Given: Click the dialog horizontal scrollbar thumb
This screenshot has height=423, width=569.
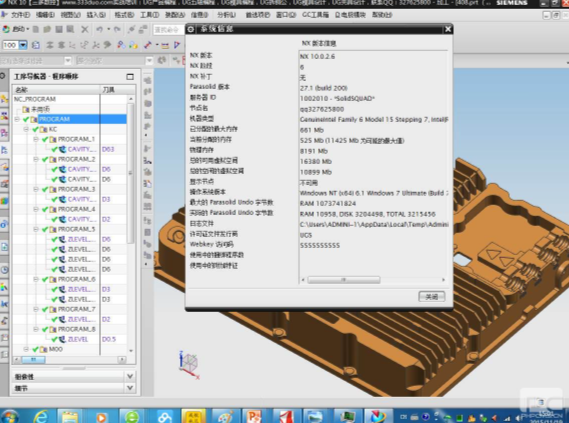Looking at the screenshot, I should (x=344, y=280).
